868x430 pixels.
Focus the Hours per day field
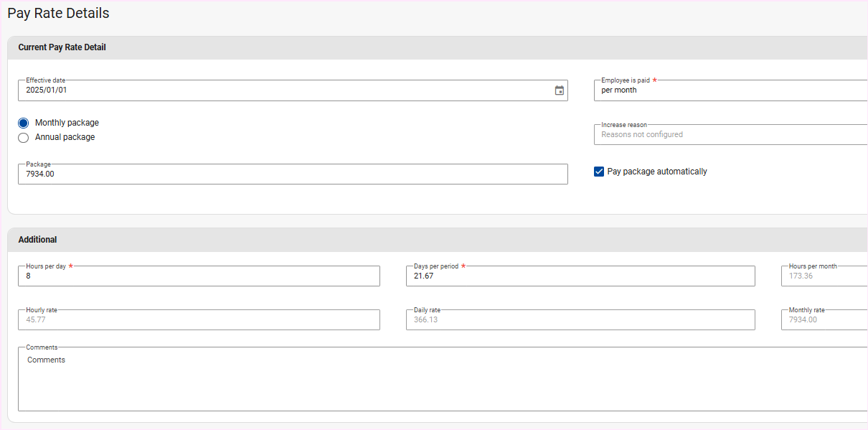pyautogui.click(x=199, y=276)
